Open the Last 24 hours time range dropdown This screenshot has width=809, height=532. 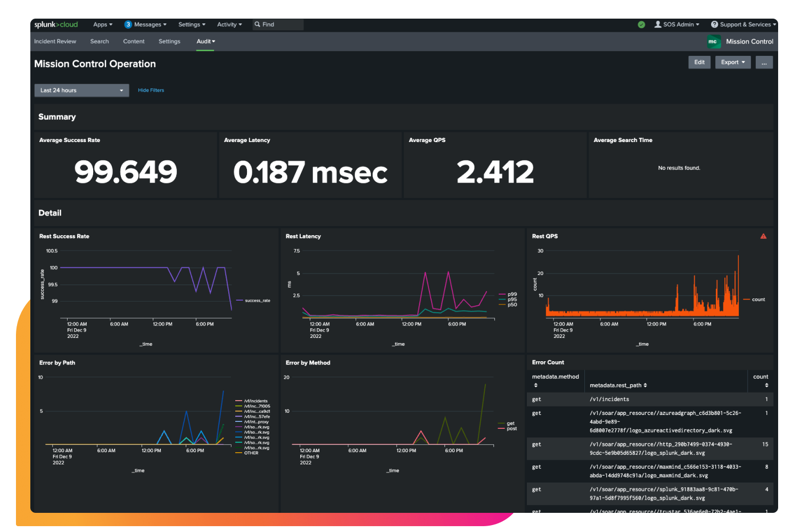[x=81, y=90]
